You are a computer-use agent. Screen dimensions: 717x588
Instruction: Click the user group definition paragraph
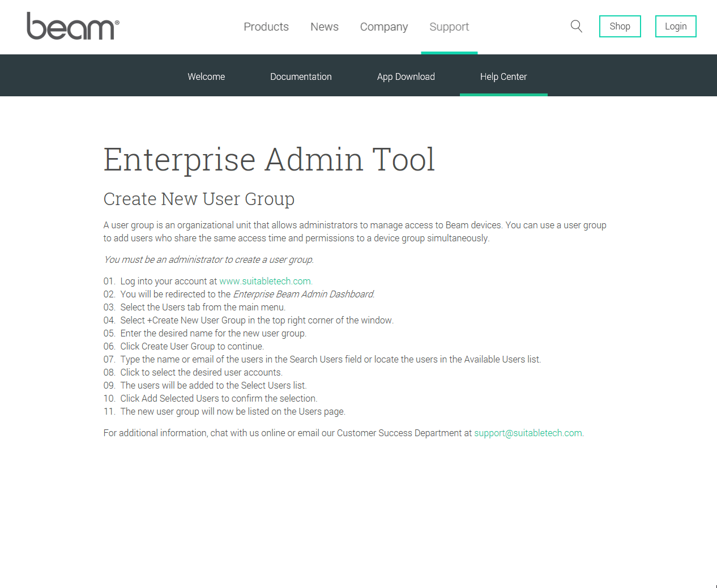pos(355,232)
